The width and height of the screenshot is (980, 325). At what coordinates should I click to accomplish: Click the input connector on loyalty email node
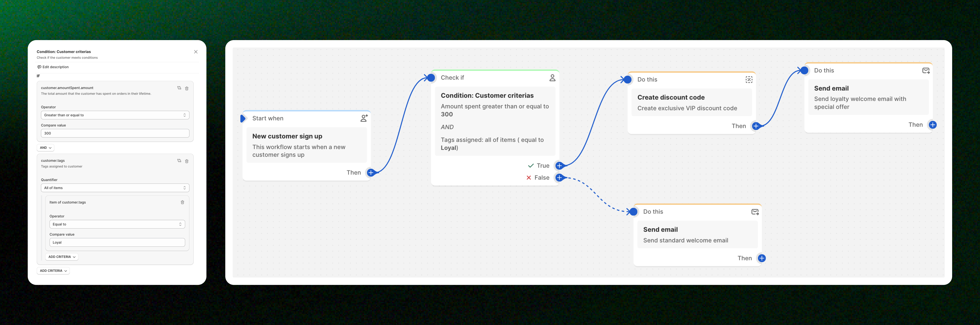pos(804,70)
